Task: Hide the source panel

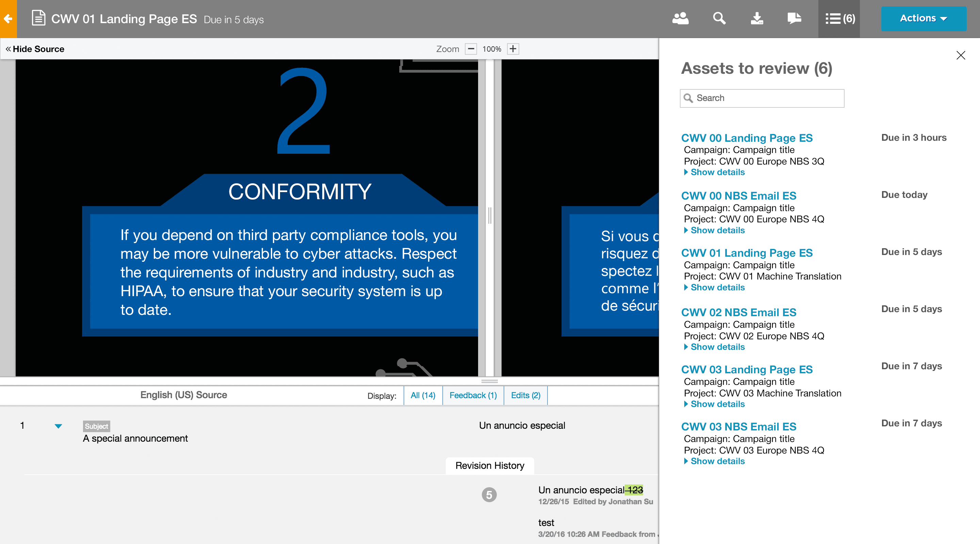Action: tap(35, 49)
